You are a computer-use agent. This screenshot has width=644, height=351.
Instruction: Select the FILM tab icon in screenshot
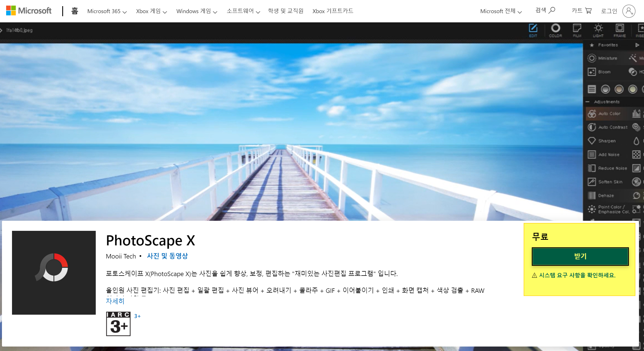point(577,30)
